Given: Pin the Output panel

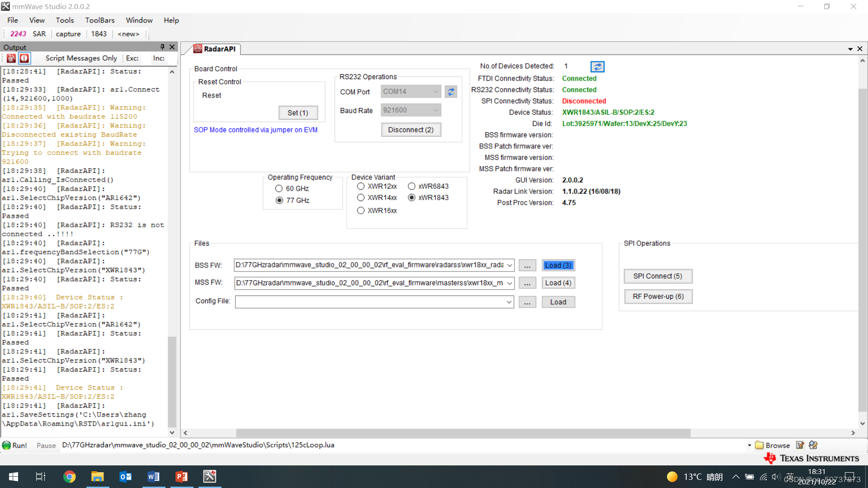Looking at the screenshot, I should 162,47.
